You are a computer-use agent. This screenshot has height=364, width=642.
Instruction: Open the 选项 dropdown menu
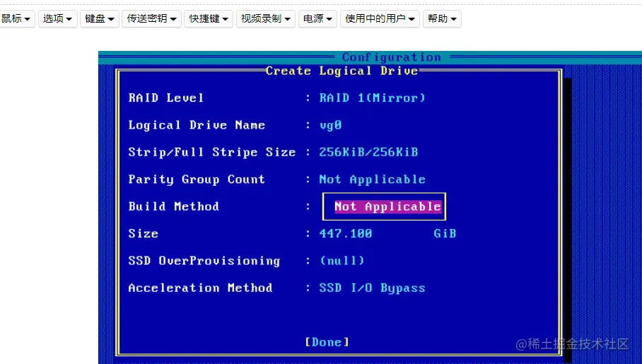58,19
